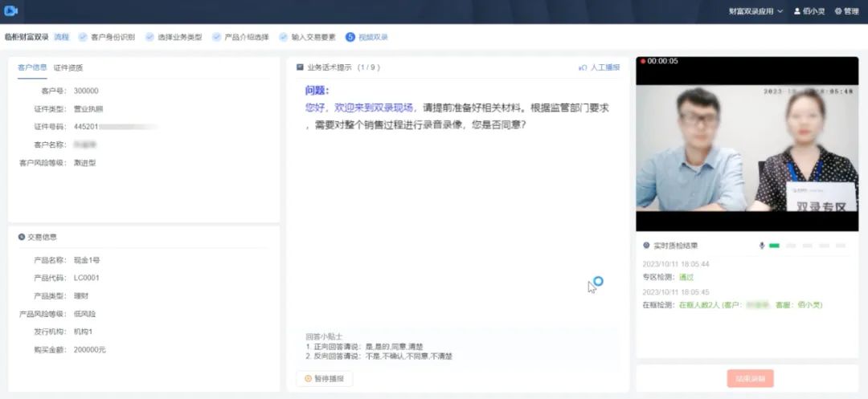Switch to the 客户信息 tab
The height and width of the screenshot is (399, 868).
[x=32, y=67]
